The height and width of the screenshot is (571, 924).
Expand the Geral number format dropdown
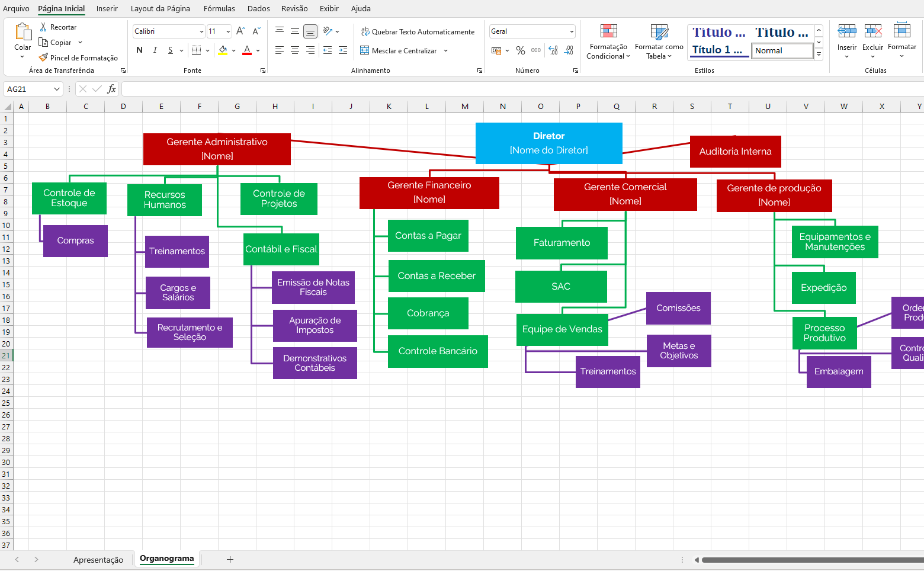pyautogui.click(x=571, y=31)
